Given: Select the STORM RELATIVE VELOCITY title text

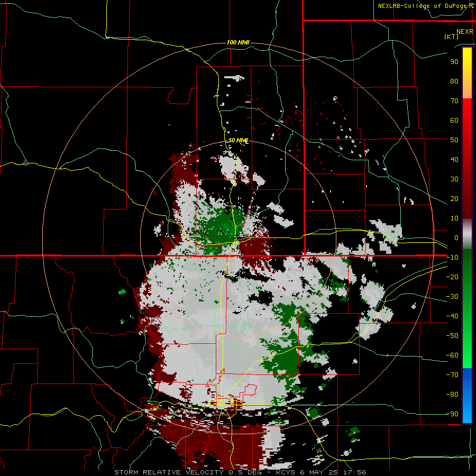Looking at the screenshot, I should tap(169, 472).
